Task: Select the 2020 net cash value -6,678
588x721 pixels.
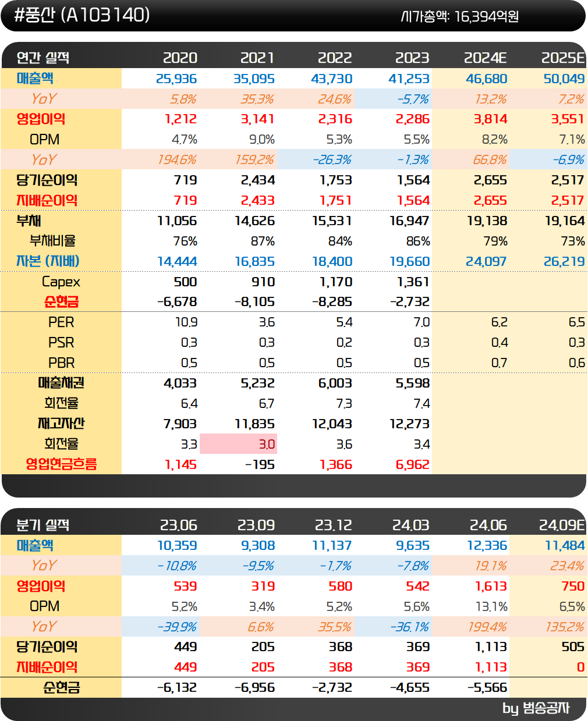Action: coord(177,301)
